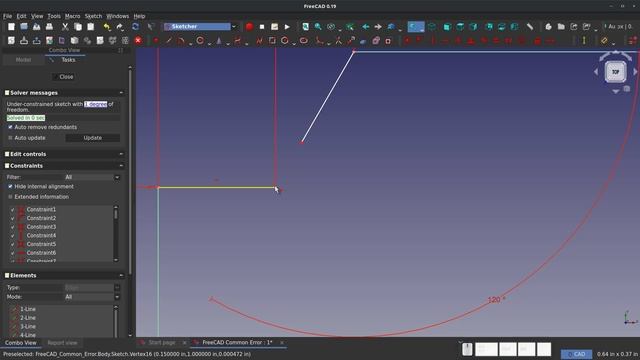Open the Sketch menu
Image resolution: width=640 pixels, height=360 pixels.
point(93,16)
